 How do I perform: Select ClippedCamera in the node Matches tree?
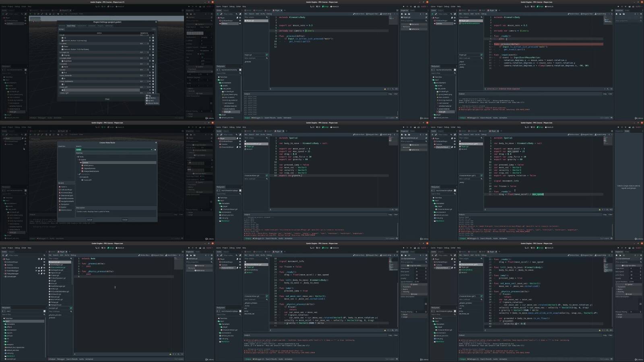pyautogui.click(x=89, y=168)
